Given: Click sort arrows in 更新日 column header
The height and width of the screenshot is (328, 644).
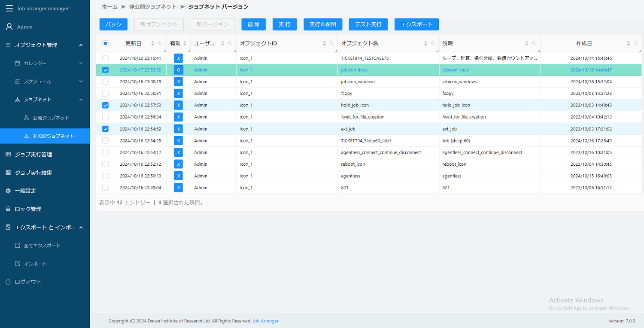Looking at the screenshot, I should [152, 43].
